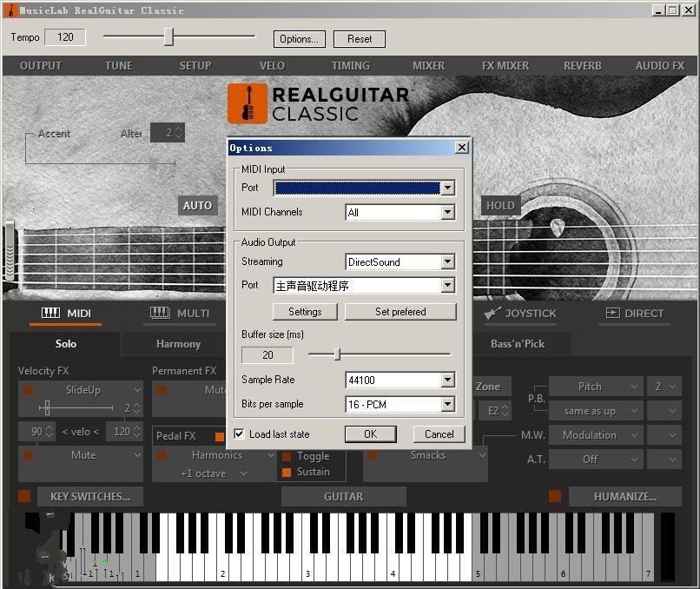Open the KEY SWITCHES... panel
Screen dimensions: 700x589
(x=90, y=497)
